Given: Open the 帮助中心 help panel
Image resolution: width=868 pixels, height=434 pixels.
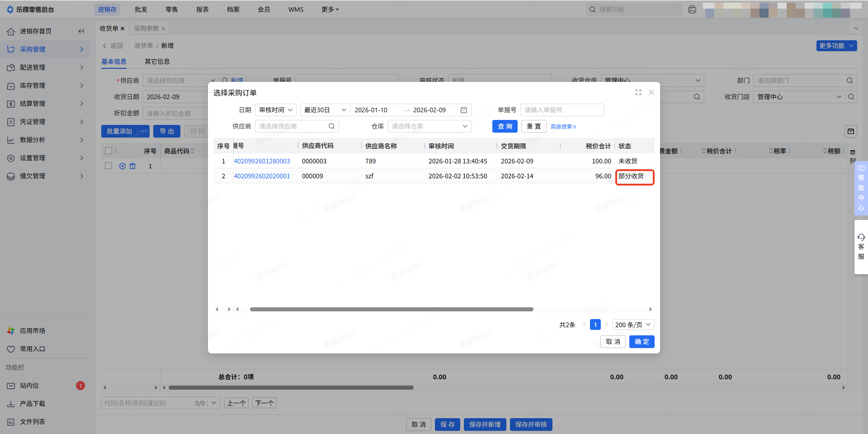Looking at the screenshot, I should [x=861, y=188].
